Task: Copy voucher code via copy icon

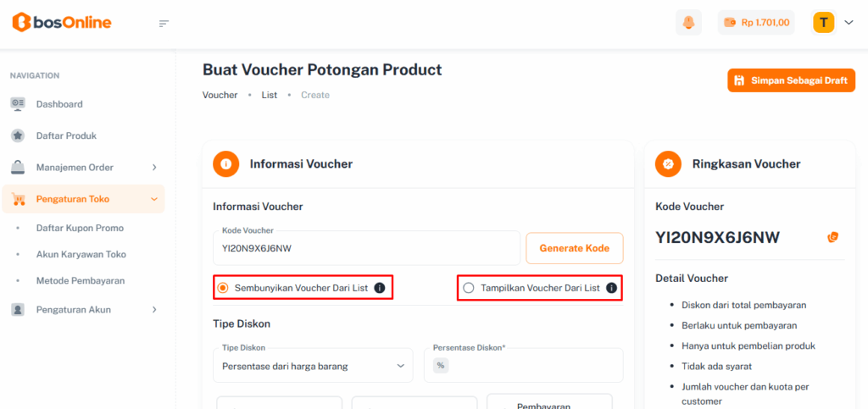Action: pos(832,237)
